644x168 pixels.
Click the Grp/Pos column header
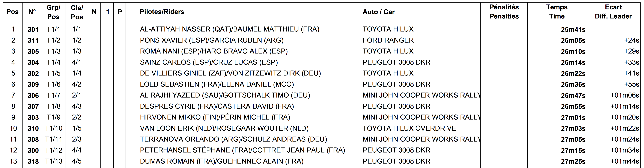tap(53, 12)
